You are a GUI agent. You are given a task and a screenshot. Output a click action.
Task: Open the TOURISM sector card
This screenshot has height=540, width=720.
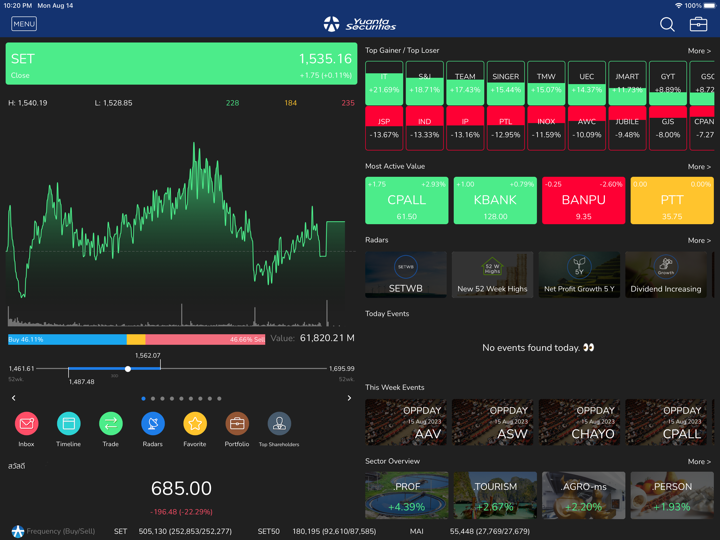[495, 495]
